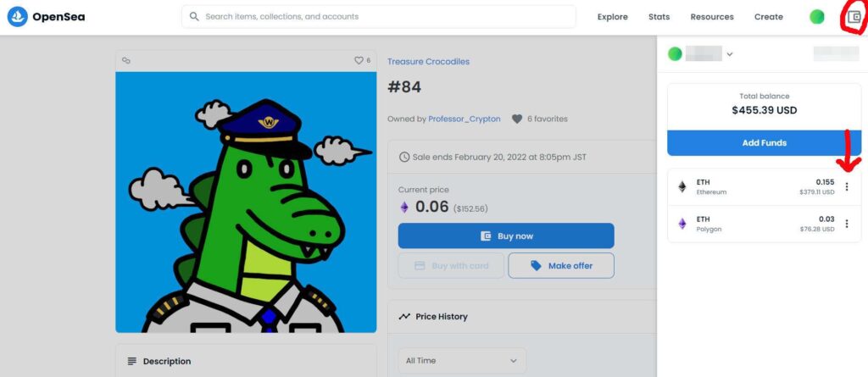The image size is (868, 377).
Task: Click Create in the navigation bar
Action: 768,17
